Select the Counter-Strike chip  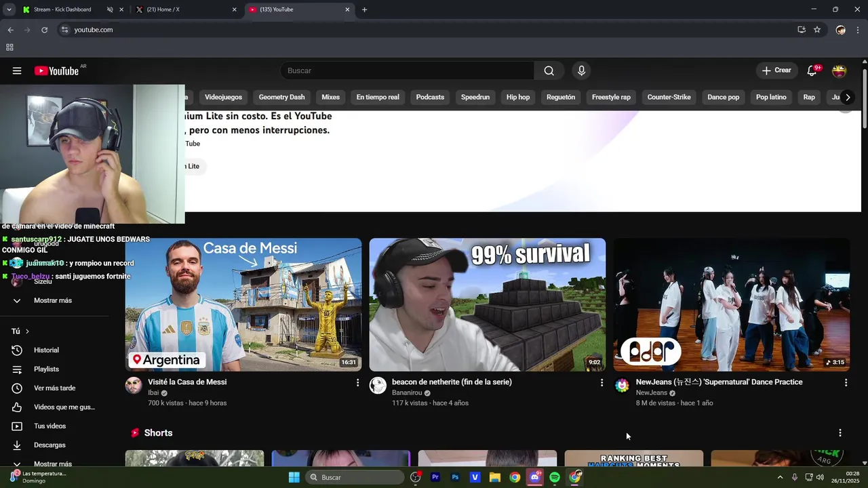pyautogui.click(x=669, y=97)
